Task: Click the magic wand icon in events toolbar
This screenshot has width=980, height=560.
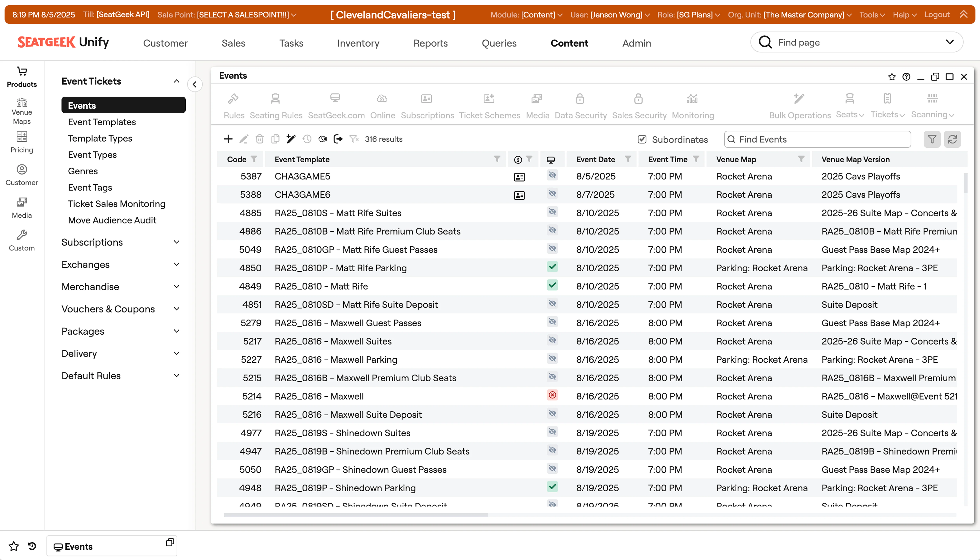Action: [291, 139]
